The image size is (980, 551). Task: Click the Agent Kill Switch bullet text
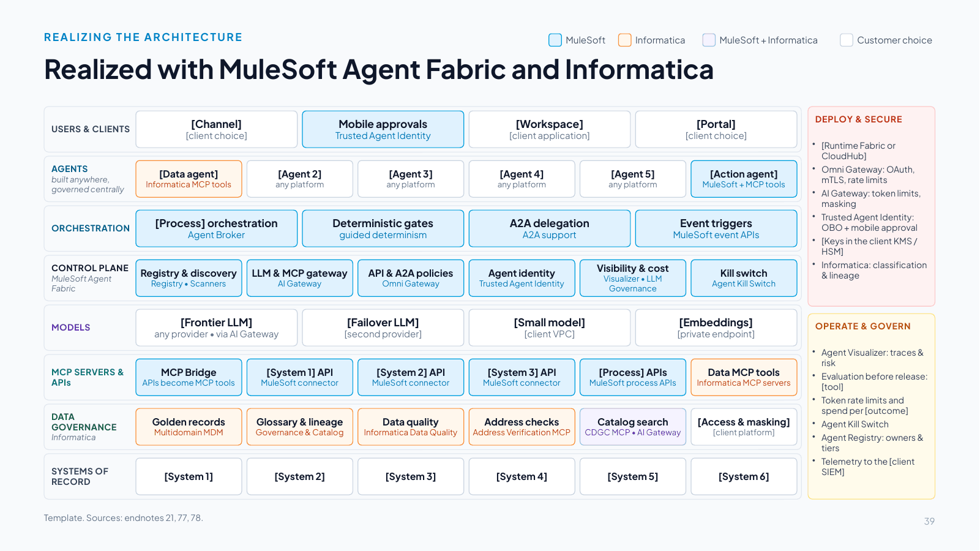pyautogui.click(x=855, y=424)
